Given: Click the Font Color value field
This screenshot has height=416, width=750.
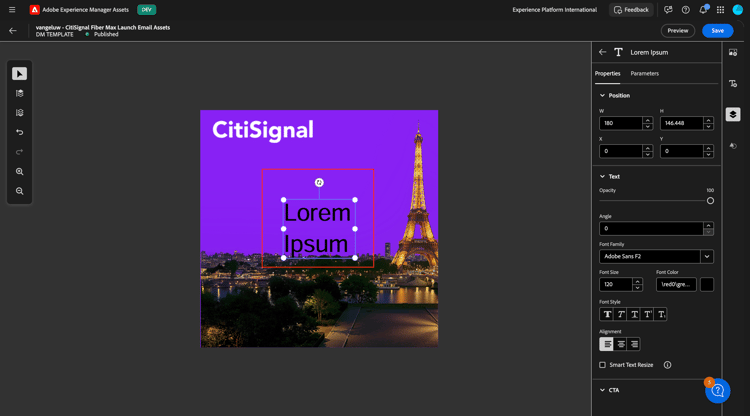Looking at the screenshot, I should [x=676, y=285].
